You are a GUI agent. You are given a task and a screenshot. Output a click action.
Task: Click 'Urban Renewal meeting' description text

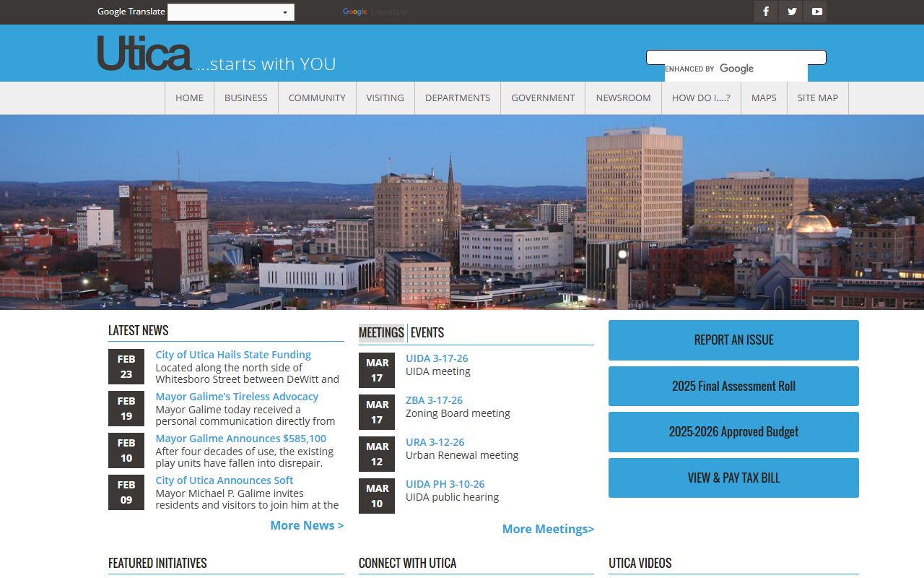coord(462,455)
